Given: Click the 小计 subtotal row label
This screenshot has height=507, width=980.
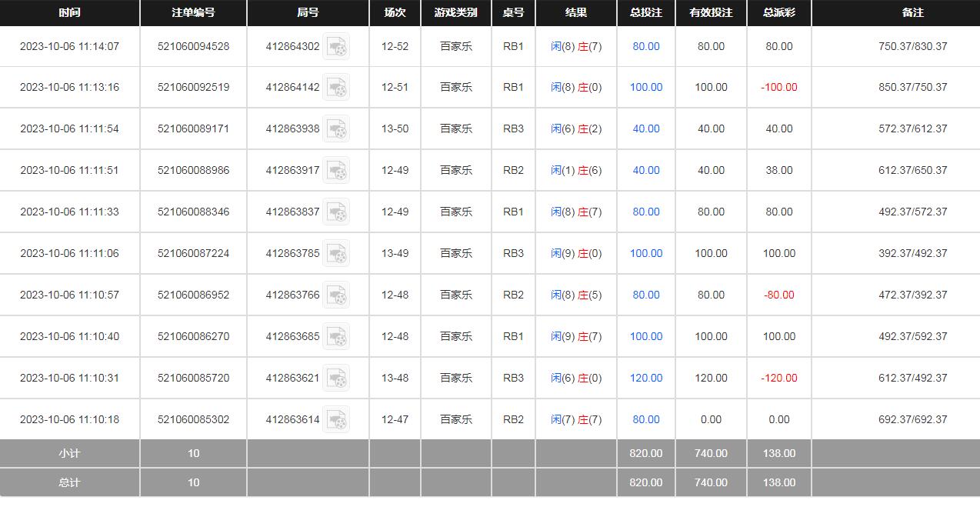Looking at the screenshot, I should (69, 453).
